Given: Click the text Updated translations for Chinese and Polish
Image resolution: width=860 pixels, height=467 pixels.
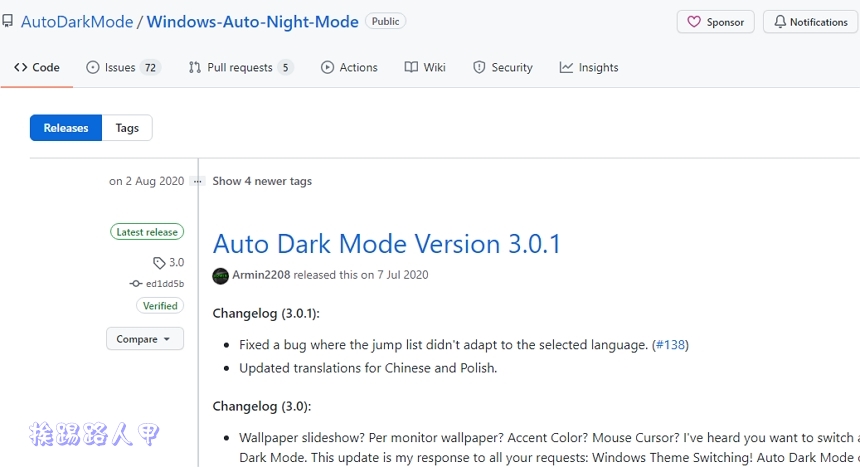Looking at the screenshot, I should click(368, 368).
